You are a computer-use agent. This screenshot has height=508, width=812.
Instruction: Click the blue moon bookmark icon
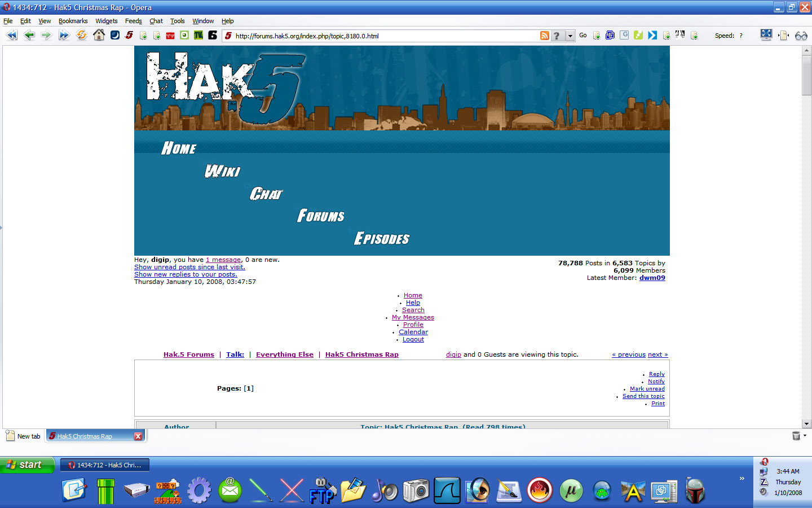[x=115, y=35]
